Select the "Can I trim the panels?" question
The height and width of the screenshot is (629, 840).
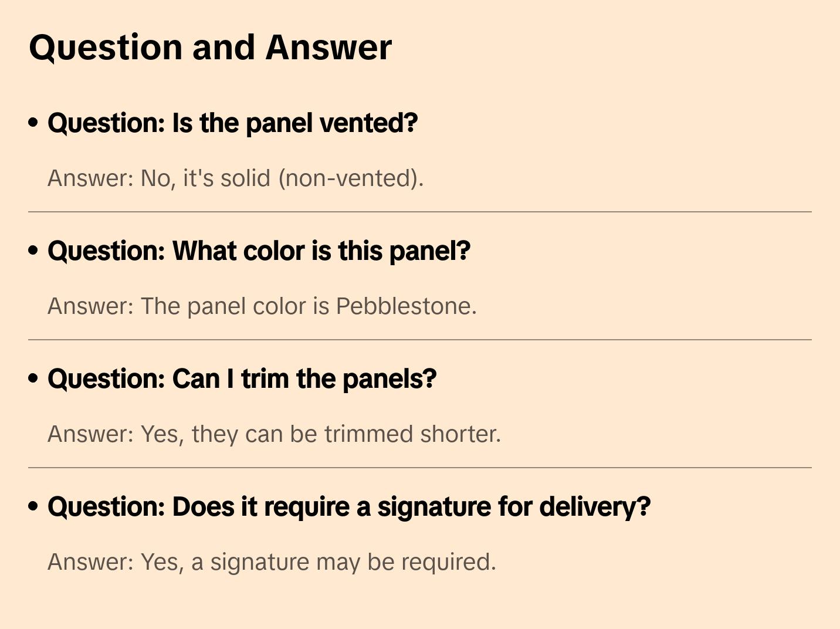coord(242,379)
